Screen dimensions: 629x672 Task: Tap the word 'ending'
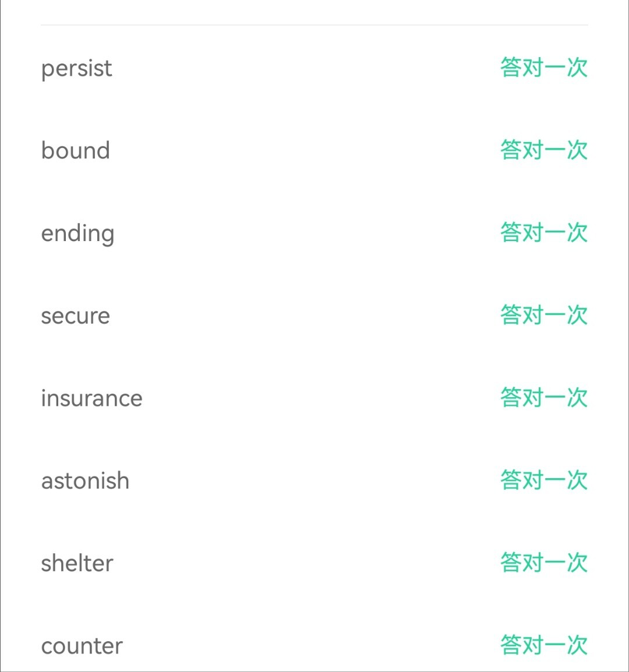tap(77, 234)
